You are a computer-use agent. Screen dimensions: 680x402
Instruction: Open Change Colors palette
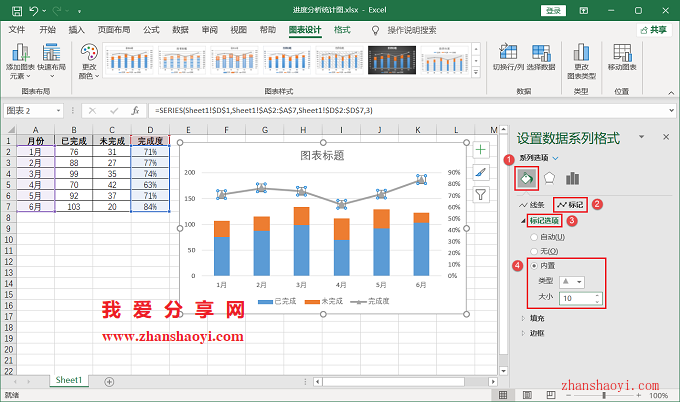89,61
